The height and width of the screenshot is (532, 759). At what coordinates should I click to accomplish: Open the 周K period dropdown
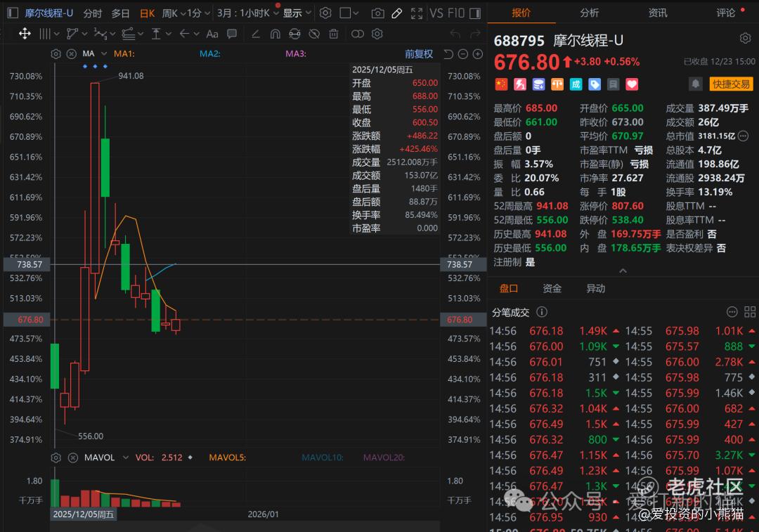pos(174,13)
